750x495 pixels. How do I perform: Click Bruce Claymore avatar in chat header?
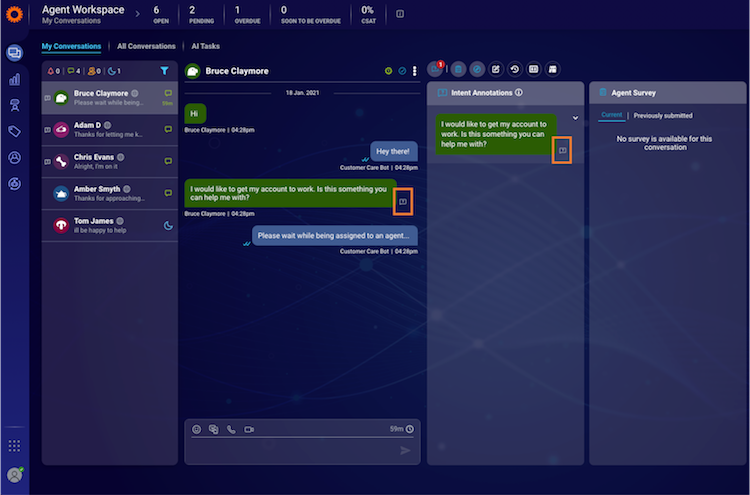192,71
